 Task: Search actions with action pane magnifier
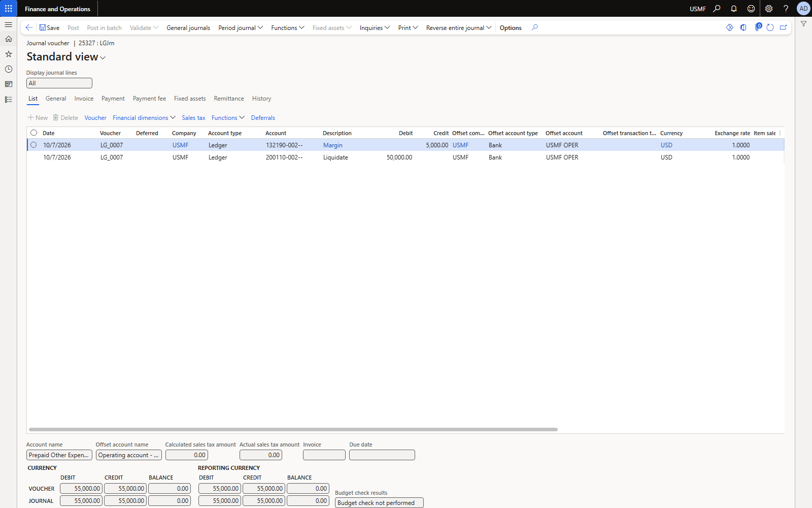click(534, 27)
